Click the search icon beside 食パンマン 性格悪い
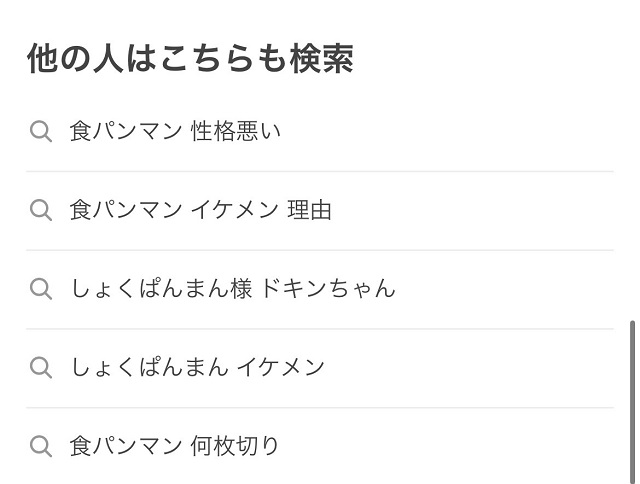The width and height of the screenshot is (640, 484). (41, 131)
